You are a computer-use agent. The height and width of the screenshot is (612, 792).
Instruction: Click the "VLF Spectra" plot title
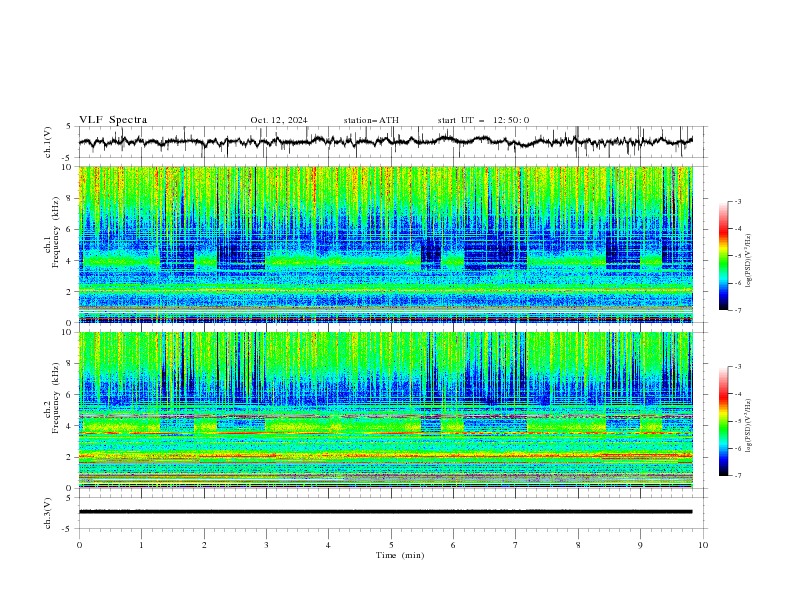(113, 120)
